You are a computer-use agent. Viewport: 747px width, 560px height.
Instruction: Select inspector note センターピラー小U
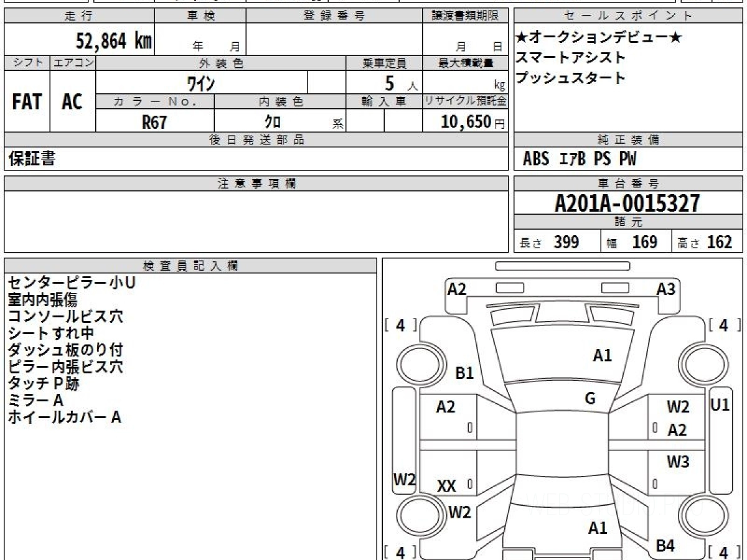72,283
